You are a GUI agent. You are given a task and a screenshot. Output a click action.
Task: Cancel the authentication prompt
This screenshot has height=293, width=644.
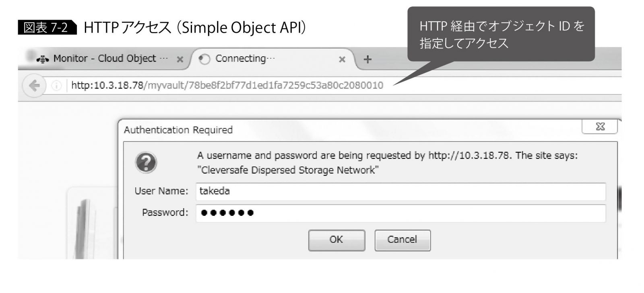coord(402,240)
